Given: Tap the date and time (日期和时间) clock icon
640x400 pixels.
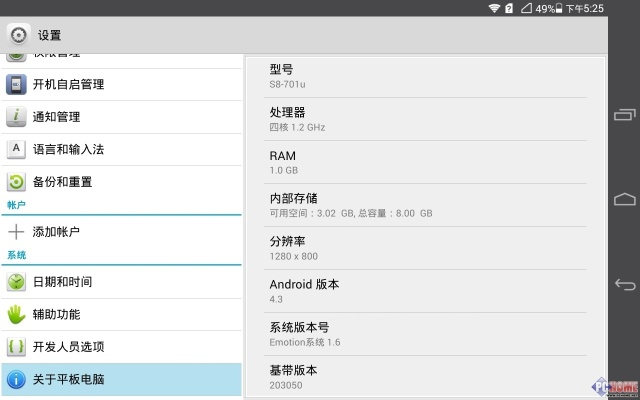Looking at the screenshot, I should pos(16,282).
